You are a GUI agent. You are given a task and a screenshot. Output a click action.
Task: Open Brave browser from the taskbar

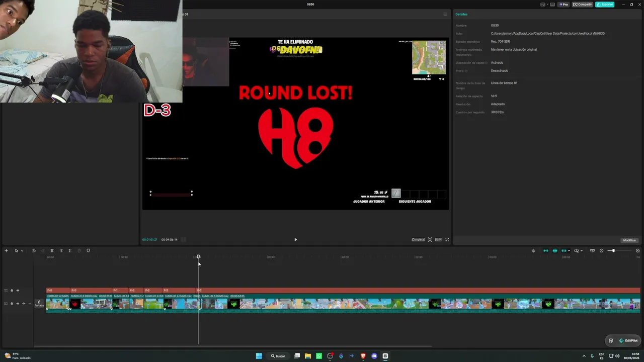point(363,356)
